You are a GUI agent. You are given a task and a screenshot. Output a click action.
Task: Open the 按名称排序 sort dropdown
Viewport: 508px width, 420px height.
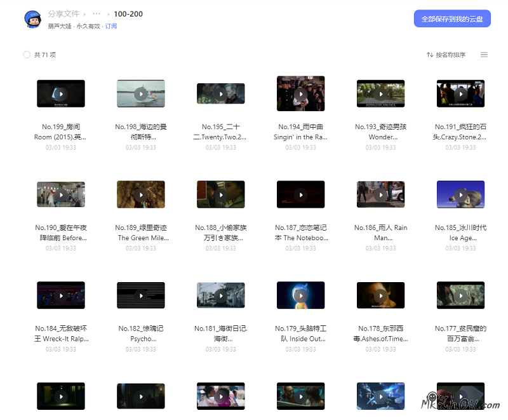(x=446, y=55)
